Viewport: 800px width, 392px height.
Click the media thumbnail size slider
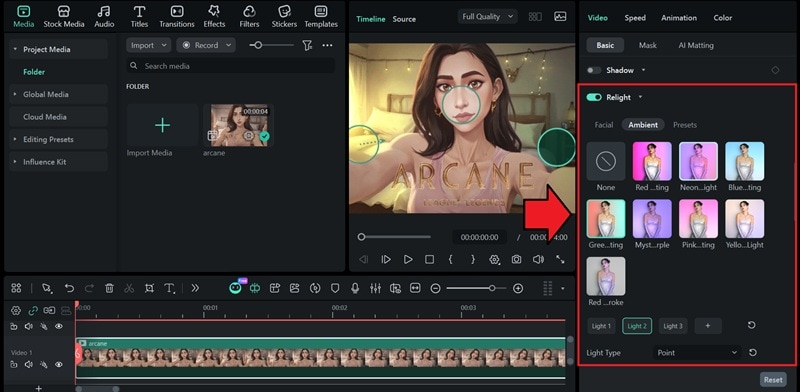point(271,45)
